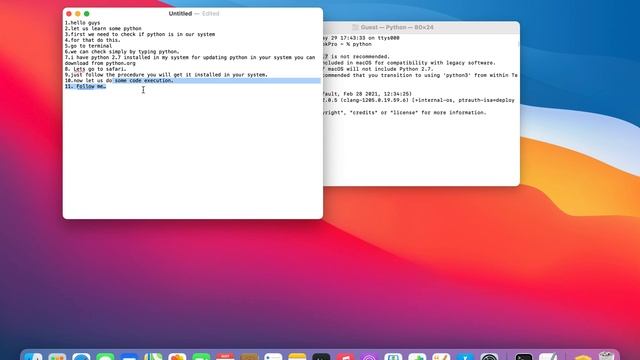
Task: Open Messages in the Dock
Action: 105,357
